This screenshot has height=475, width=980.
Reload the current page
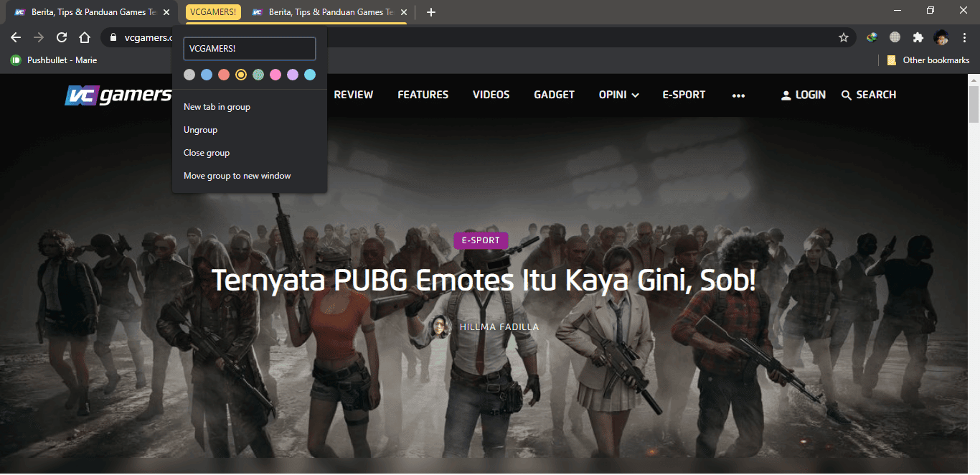click(x=62, y=37)
